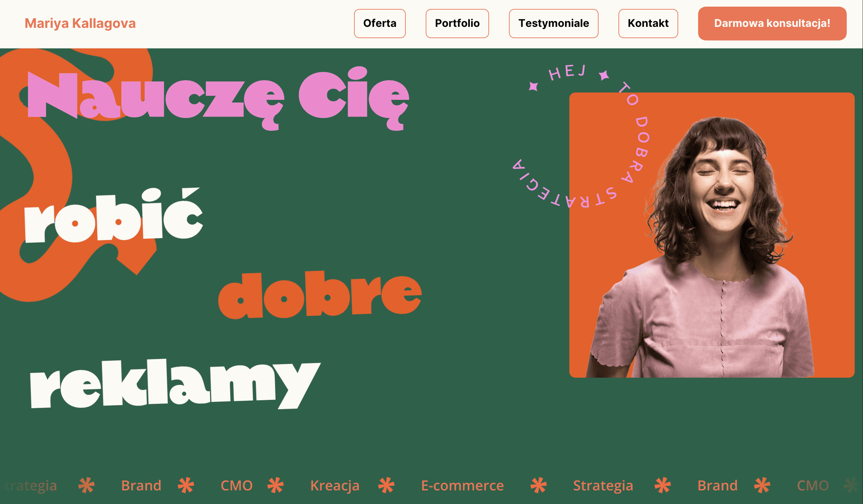Click the E-commerce ticker label
Screen dimensions: 863x504
coord(462,485)
